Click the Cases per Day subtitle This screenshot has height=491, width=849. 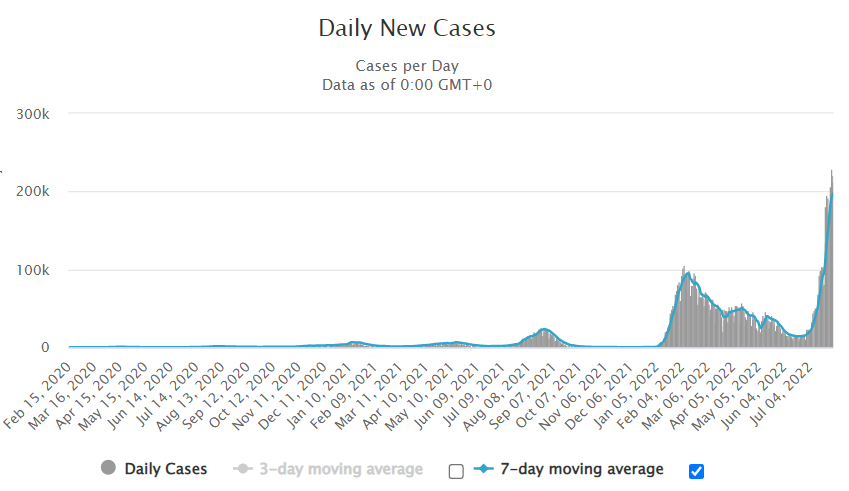[407, 66]
